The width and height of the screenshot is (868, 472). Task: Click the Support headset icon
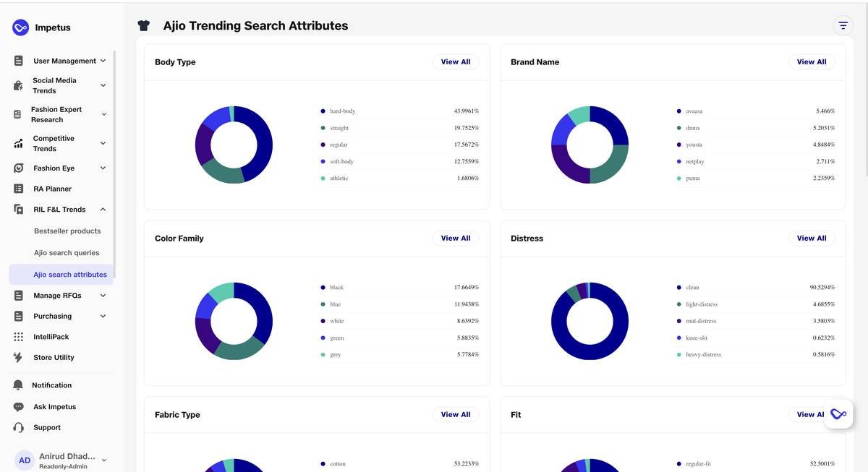19,427
